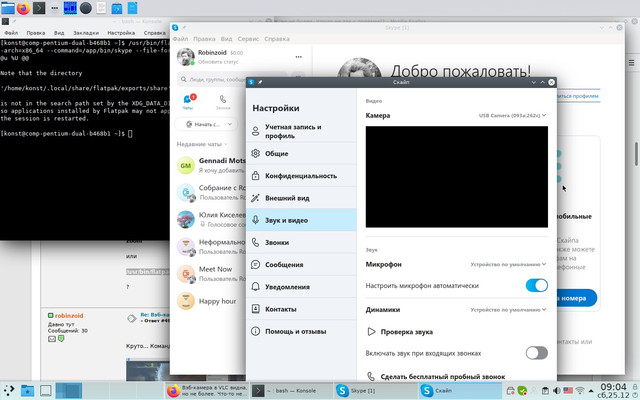Open the camera device dropdown (USB Camera)
The image size is (640, 400).
coord(512,116)
